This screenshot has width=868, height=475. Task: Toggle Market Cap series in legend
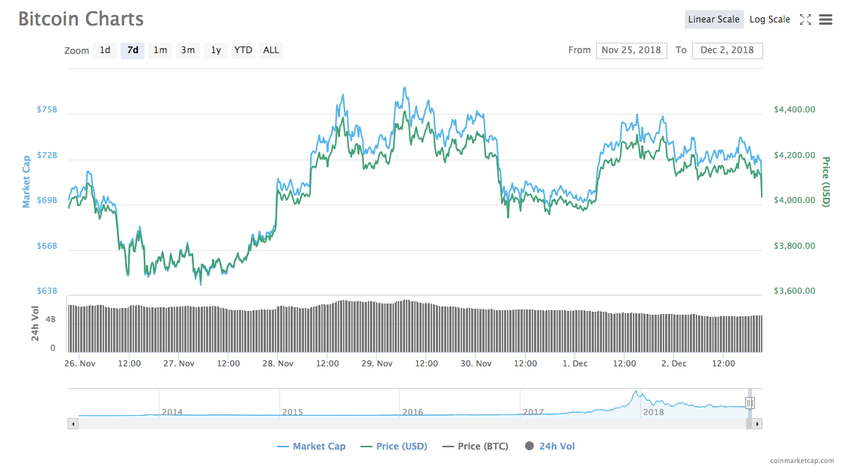(x=311, y=447)
